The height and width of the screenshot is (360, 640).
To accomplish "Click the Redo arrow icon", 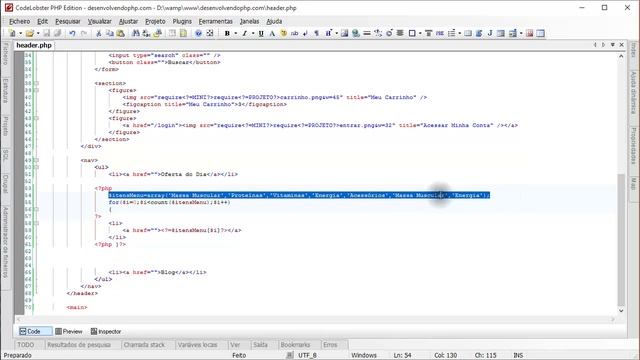I will pos(84,33).
